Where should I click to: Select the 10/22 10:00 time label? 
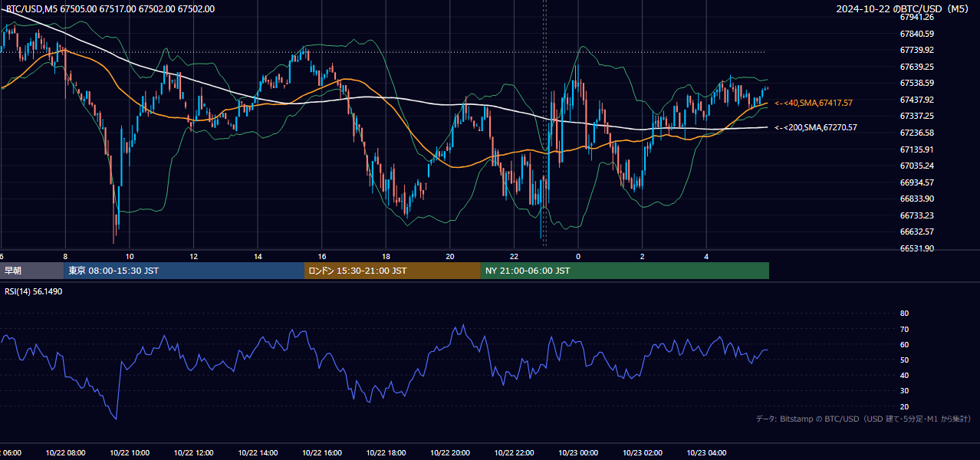click(130, 453)
